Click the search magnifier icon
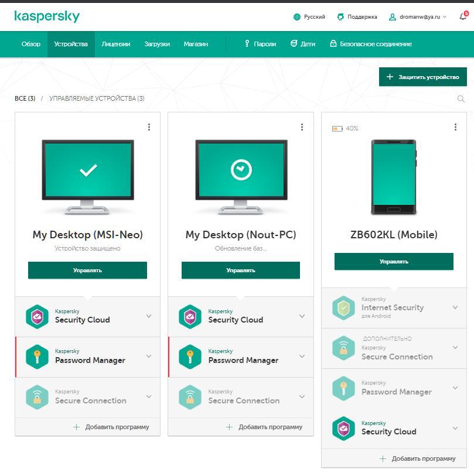 [x=461, y=99]
